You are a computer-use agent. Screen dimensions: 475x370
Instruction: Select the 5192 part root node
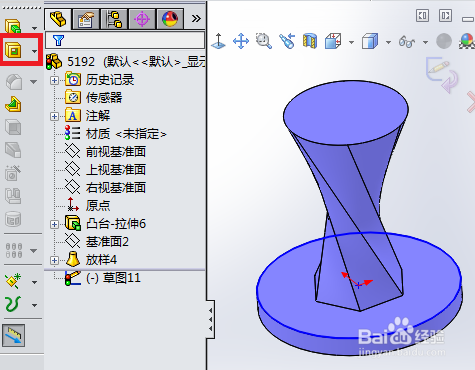click(x=125, y=62)
